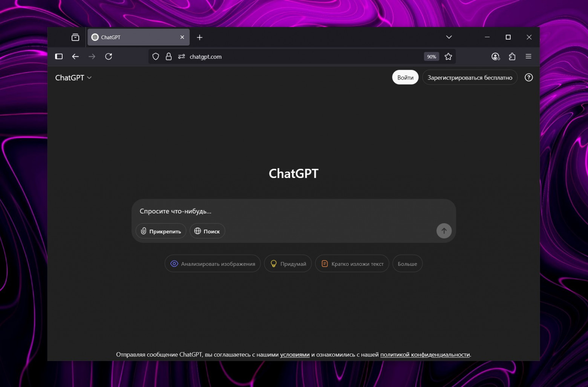Open the extensions puzzle icon
Image resolution: width=588 pixels, height=387 pixels.
tap(512, 56)
